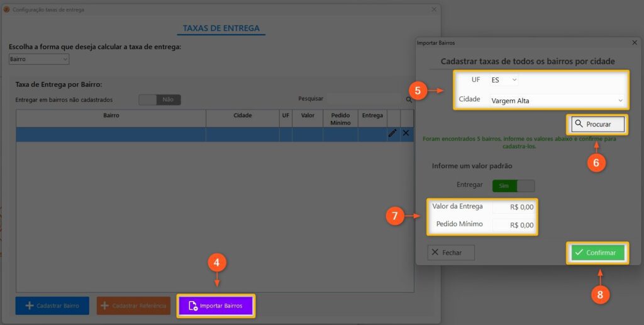This screenshot has width=644, height=325.
Task: Toggle 'Entregar em bairros não cadastrados' switch
Action: [160, 100]
